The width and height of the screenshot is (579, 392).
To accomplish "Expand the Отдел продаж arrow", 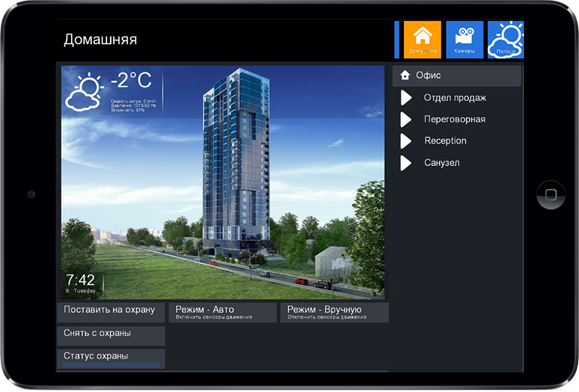I will (406, 98).
